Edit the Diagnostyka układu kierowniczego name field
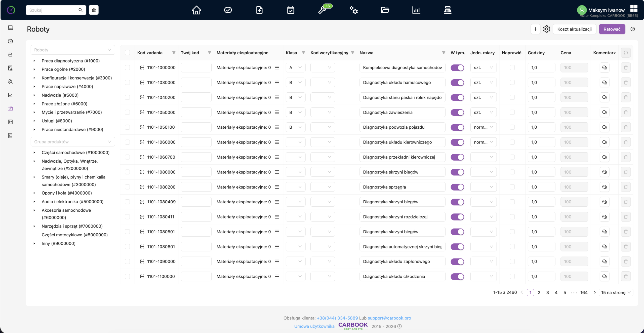The width and height of the screenshot is (644, 333). [x=402, y=142]
